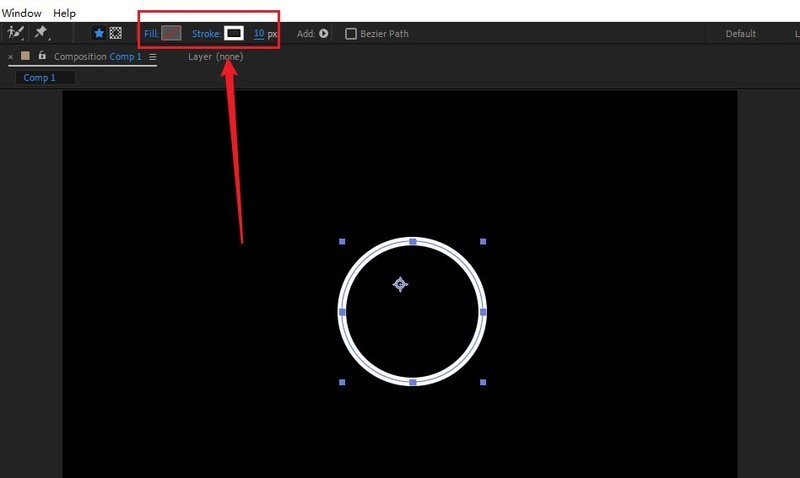Viewport: 800px width, 478px height.
Task: Switch to the Default workspace
Action: click(740, 33)
